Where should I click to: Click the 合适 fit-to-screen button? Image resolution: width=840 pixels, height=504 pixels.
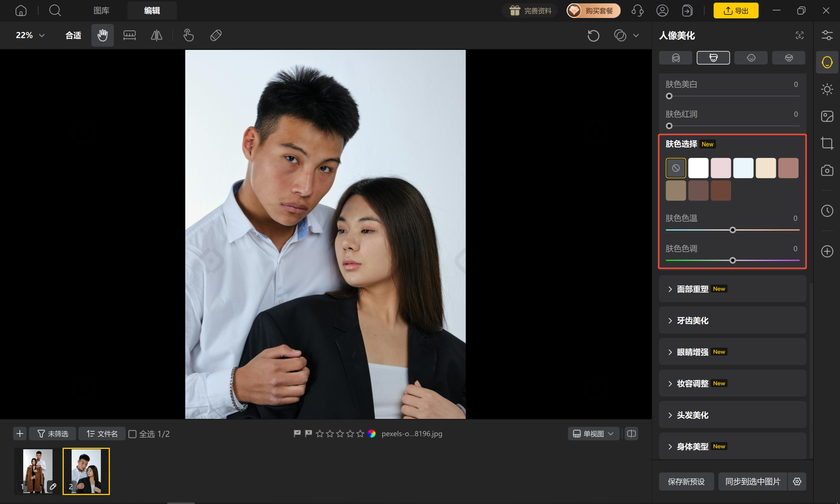[x=73, y=35]
